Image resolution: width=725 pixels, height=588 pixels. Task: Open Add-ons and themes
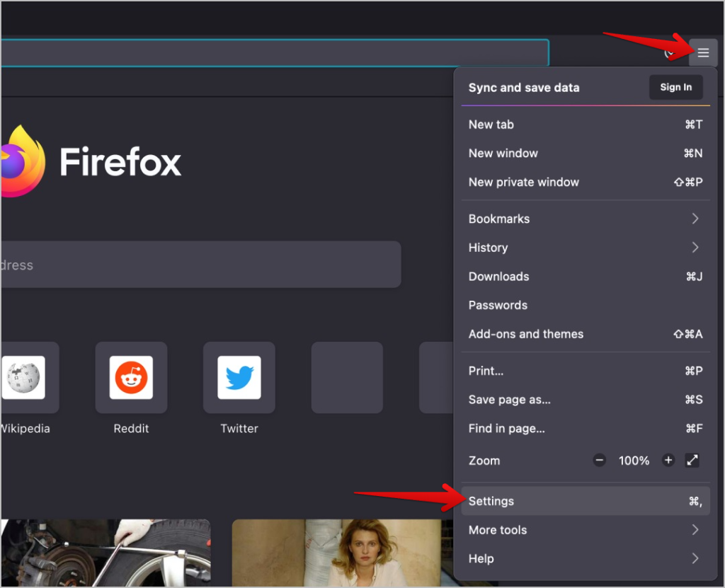coord(586,334)
